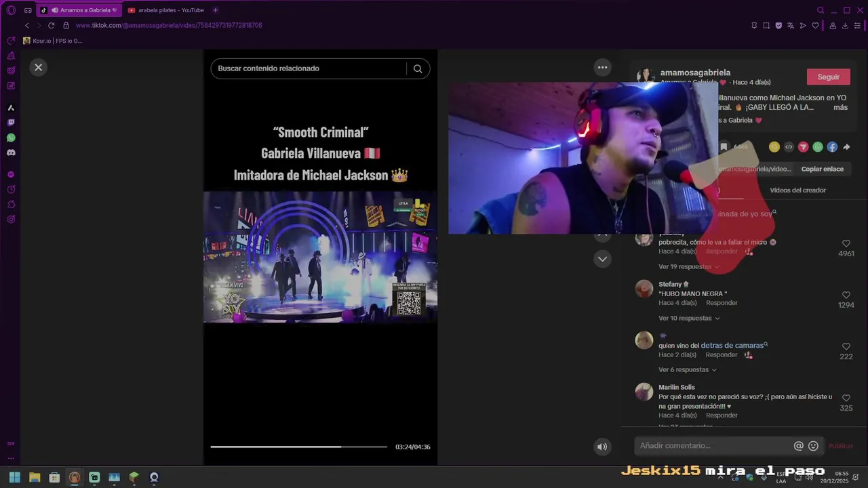Click the video progress bar

click(298, 447)
